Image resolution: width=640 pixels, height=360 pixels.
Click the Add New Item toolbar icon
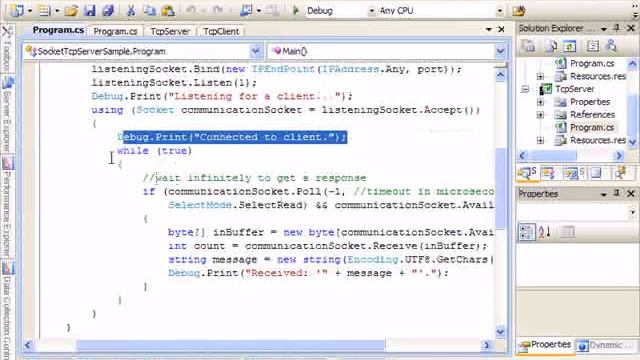coord(44,11)
